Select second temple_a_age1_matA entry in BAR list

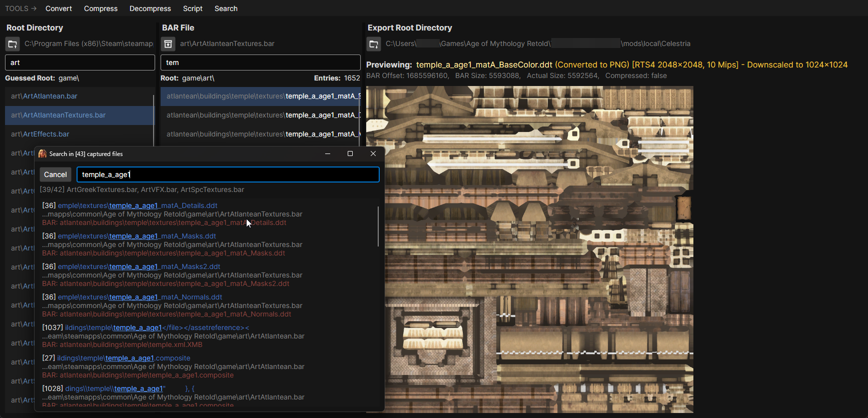click(x=261, y=115)
